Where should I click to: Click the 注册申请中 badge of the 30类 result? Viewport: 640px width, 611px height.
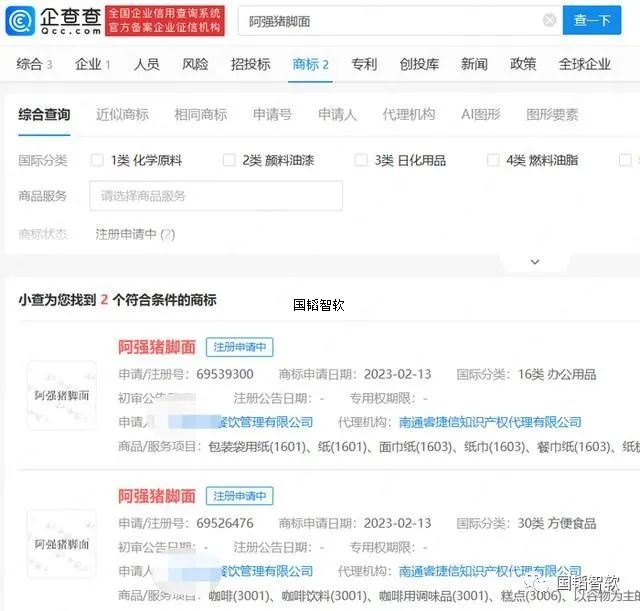point(240,496)
